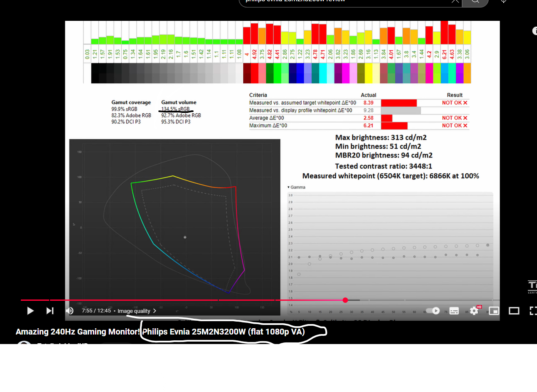Screen dimensions: 537x392
Task: Click the "Gamma" chart label in the video
Action: click(x=298, y=187)
